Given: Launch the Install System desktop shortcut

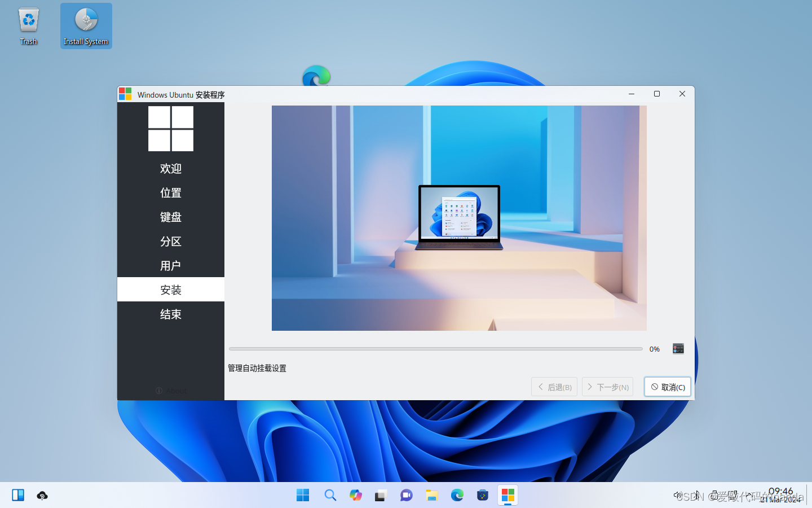Looking at the screenshot, I should point(86,26).
